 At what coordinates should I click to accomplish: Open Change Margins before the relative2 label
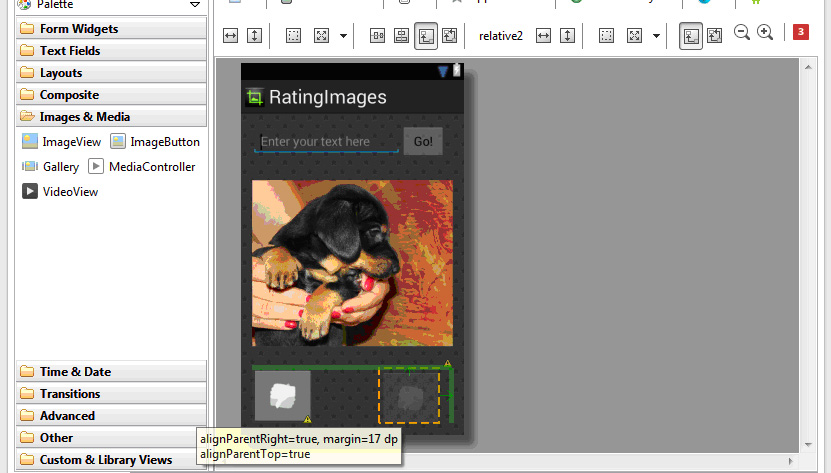tap(293, 36)
